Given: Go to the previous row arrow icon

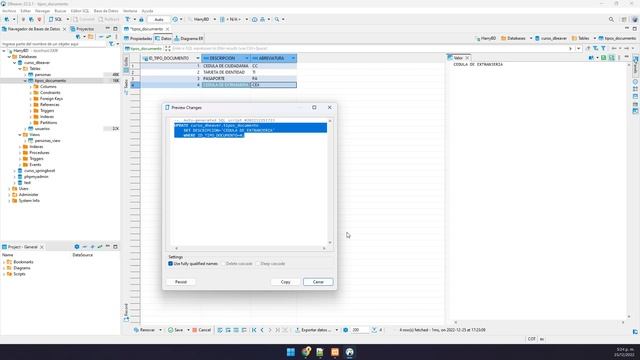Looking at the screenshot, I should pyautogui.click(x=262, y=330).
